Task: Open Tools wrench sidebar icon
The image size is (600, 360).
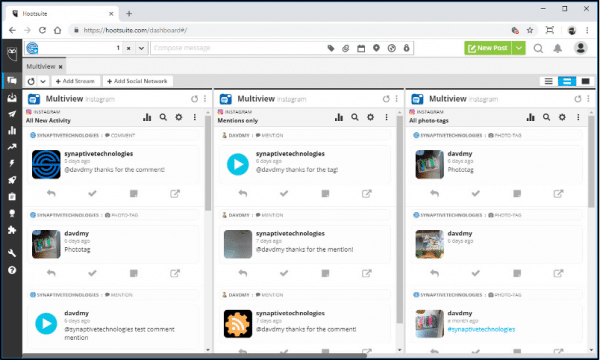Action: [x=12, y=253]
